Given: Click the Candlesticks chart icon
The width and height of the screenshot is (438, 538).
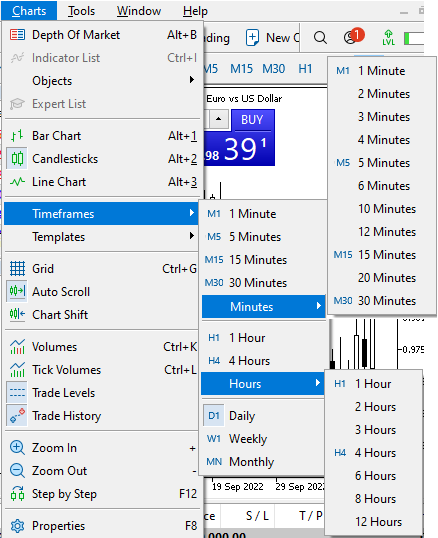Looking at the screenshot, I should (x=17, y=159).
